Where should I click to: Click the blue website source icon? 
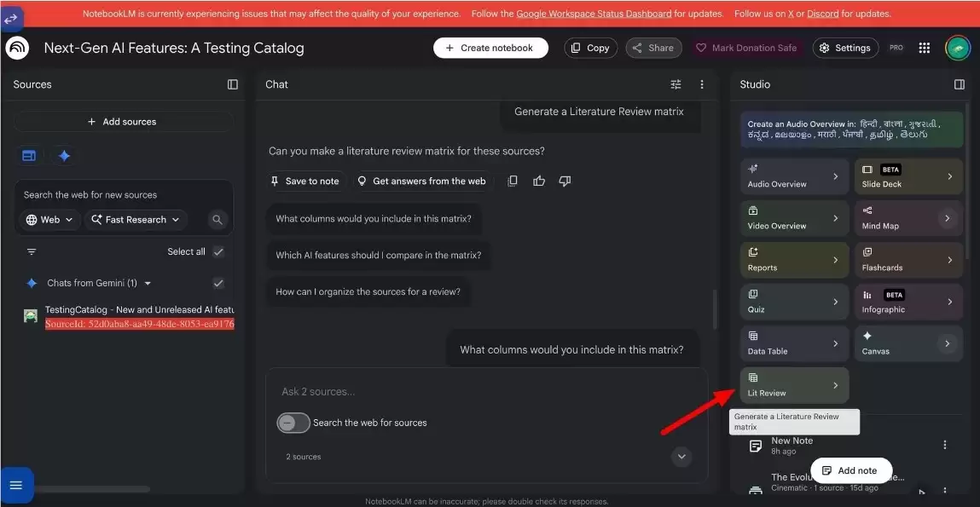[x=29, y=156]
